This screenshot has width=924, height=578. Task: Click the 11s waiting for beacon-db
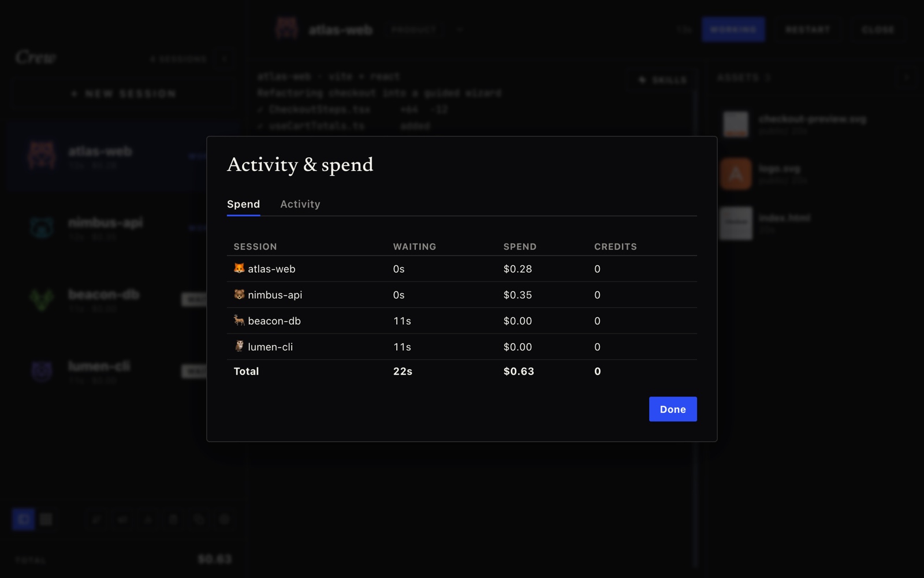(402, 321)
